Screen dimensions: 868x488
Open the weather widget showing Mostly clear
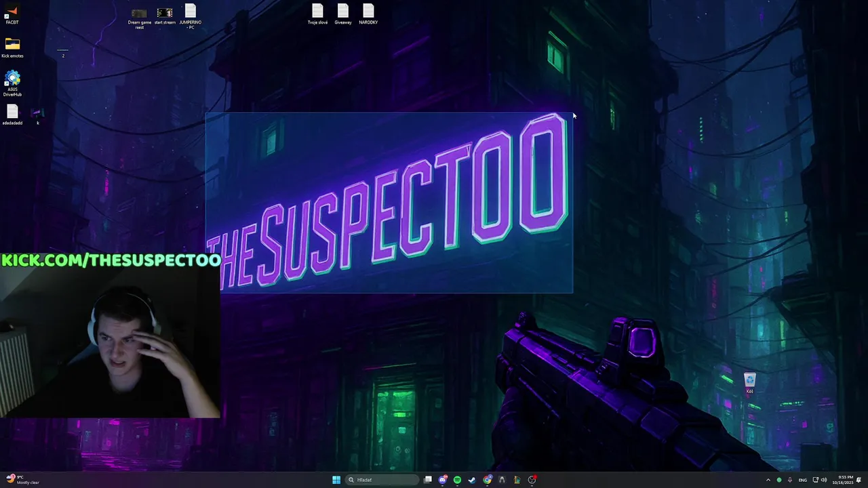(22, 480)
